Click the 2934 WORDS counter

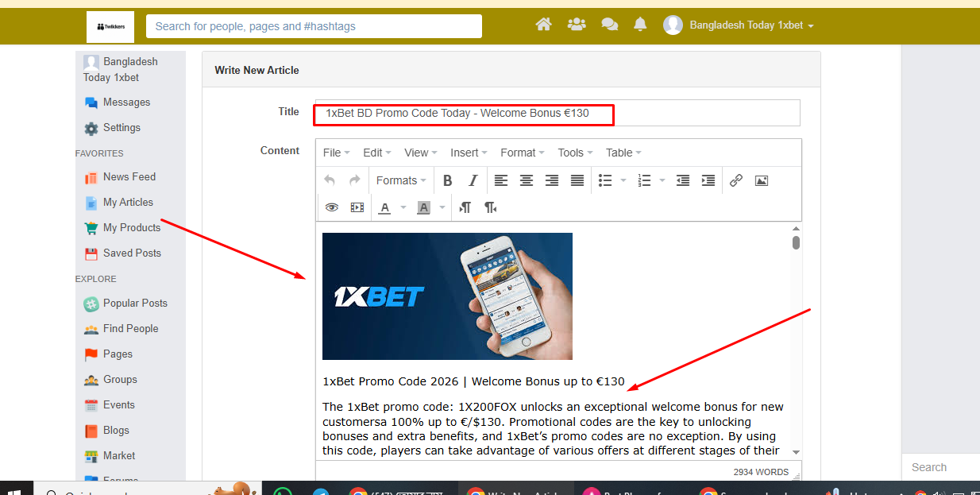[x=761, y=472]
